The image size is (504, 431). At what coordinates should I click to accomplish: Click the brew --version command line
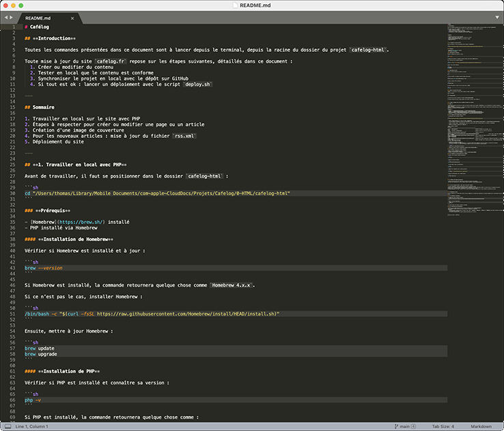(x=44, y=268)
